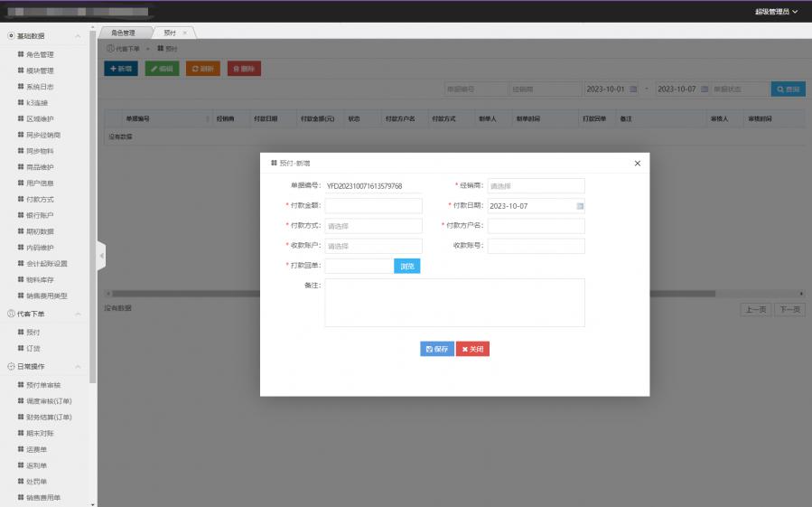Open the 经销商 dropdown in the dialog
This screenshot has width=812, height=507.
pos(536,186)
